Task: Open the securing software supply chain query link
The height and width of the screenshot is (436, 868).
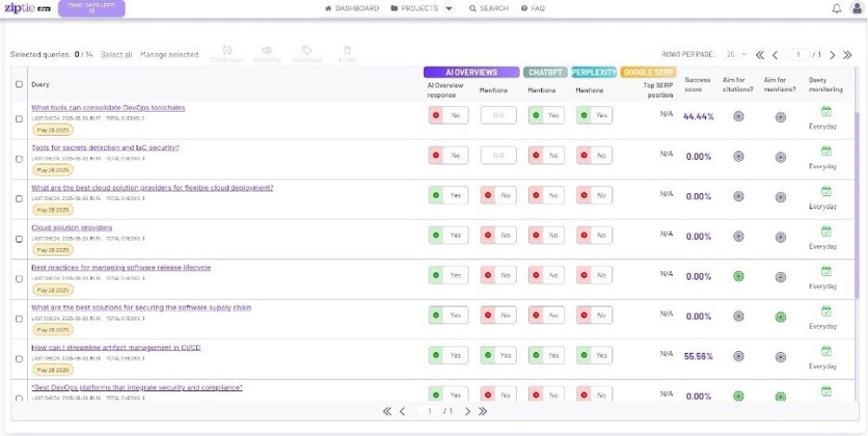Action: point(141,307)
